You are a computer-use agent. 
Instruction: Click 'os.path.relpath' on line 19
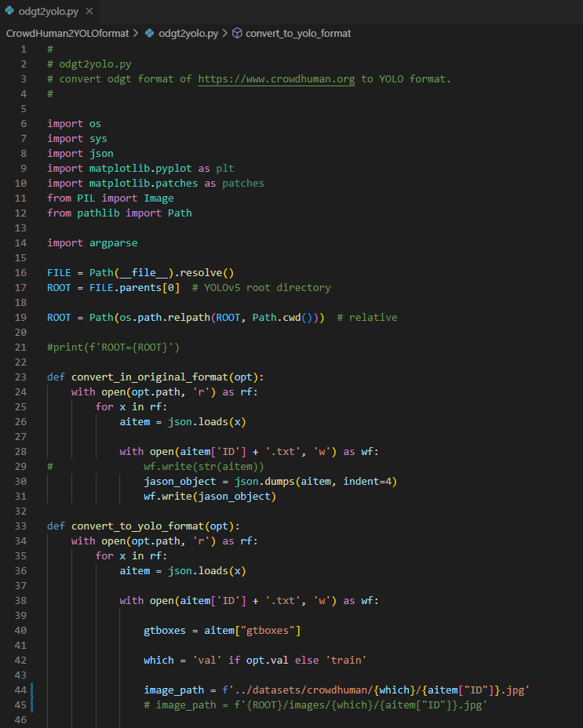point(165,318)
